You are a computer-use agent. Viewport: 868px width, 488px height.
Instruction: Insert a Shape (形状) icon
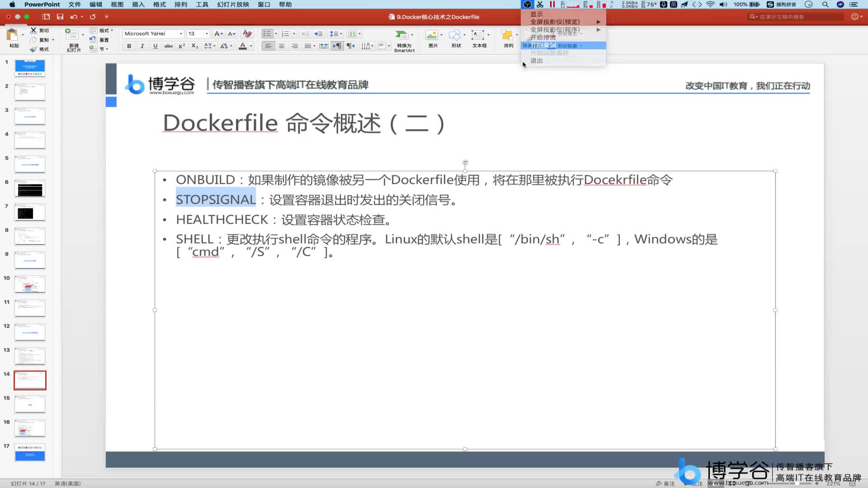click(x=455, y=35)
